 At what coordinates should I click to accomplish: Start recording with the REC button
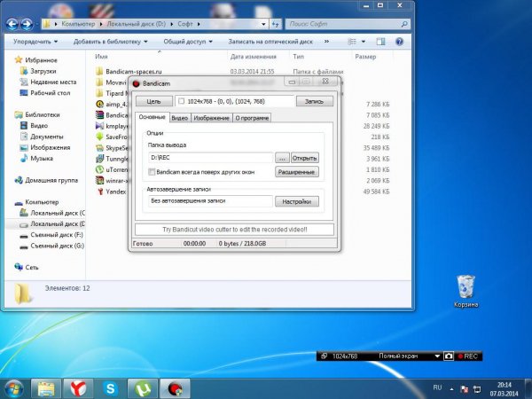[468, 356]
